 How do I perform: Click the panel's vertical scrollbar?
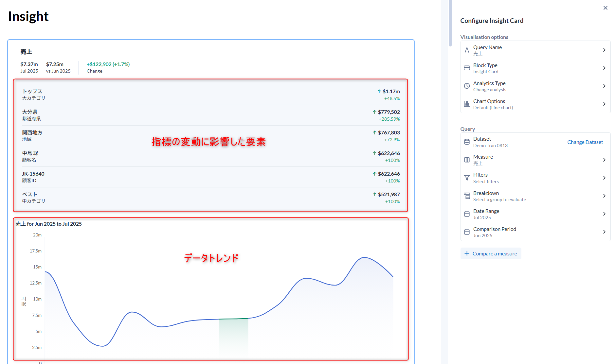(450, 23)
